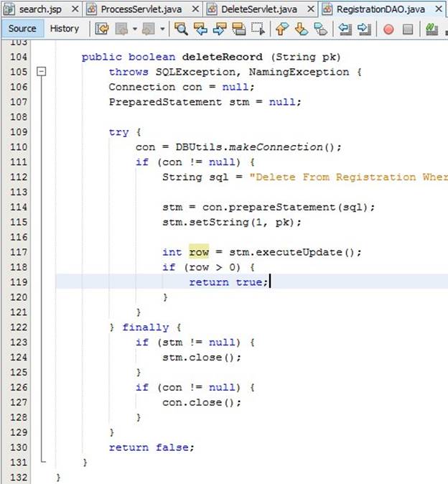448x484 pixels.
Task: Close the RegistrationDAO.java tab
Action: pos(439,9)
